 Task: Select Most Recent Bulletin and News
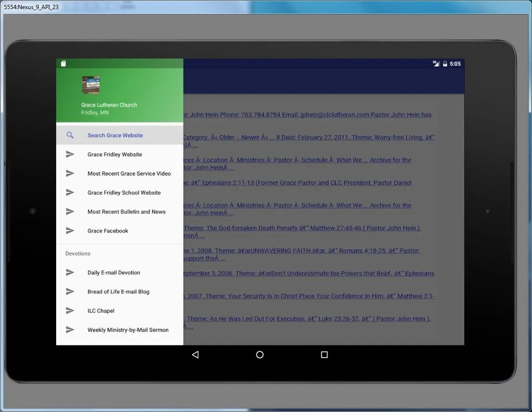pos(120,212)
